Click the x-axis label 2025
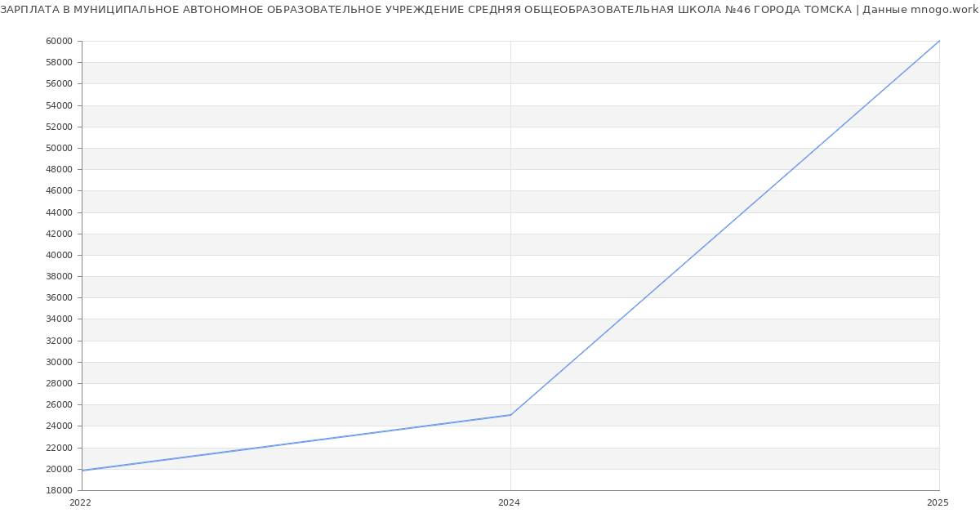 pyautogui.click(x=938, y=503)
